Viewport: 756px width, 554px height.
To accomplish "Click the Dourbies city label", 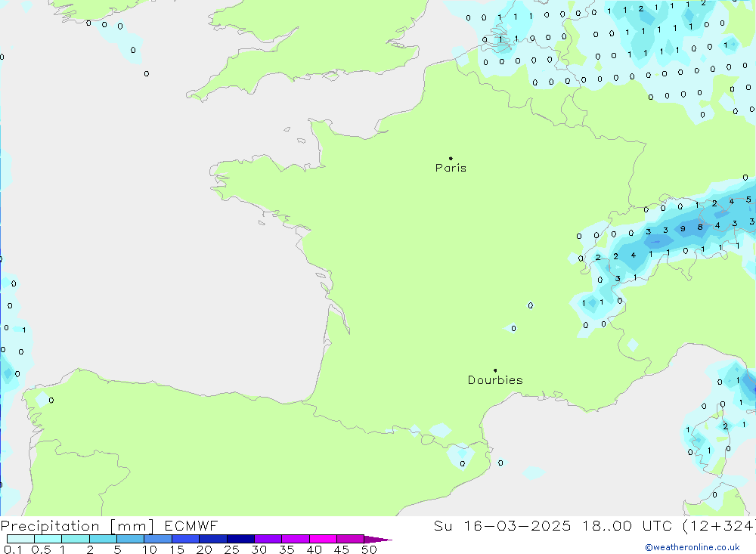I will tap(495, 380).
